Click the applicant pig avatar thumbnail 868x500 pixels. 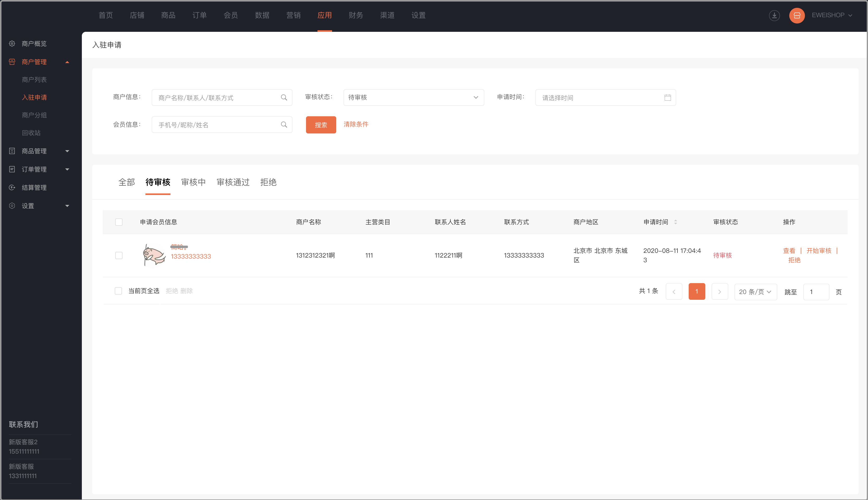(x=154, y=255)
